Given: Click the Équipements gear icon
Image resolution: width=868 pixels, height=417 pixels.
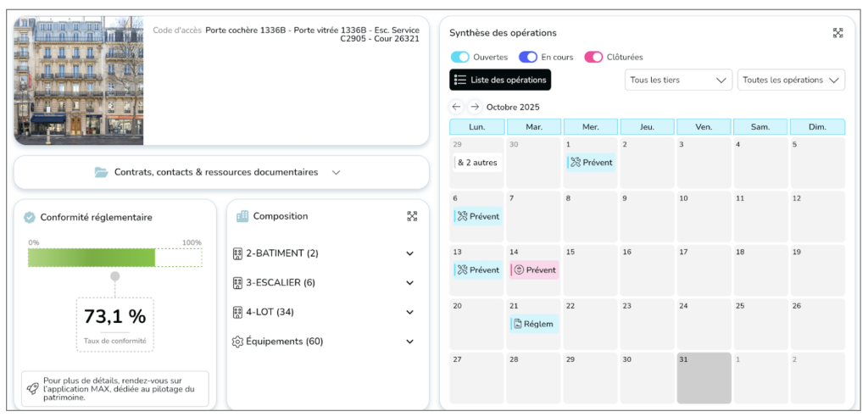Looking at the screenshot, I should coord(238,342).
